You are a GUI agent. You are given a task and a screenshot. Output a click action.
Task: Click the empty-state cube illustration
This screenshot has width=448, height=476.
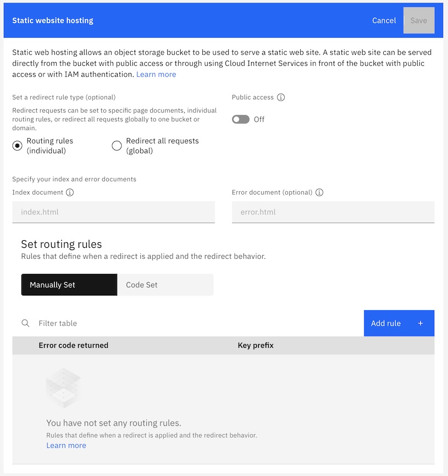click(63, 388)
